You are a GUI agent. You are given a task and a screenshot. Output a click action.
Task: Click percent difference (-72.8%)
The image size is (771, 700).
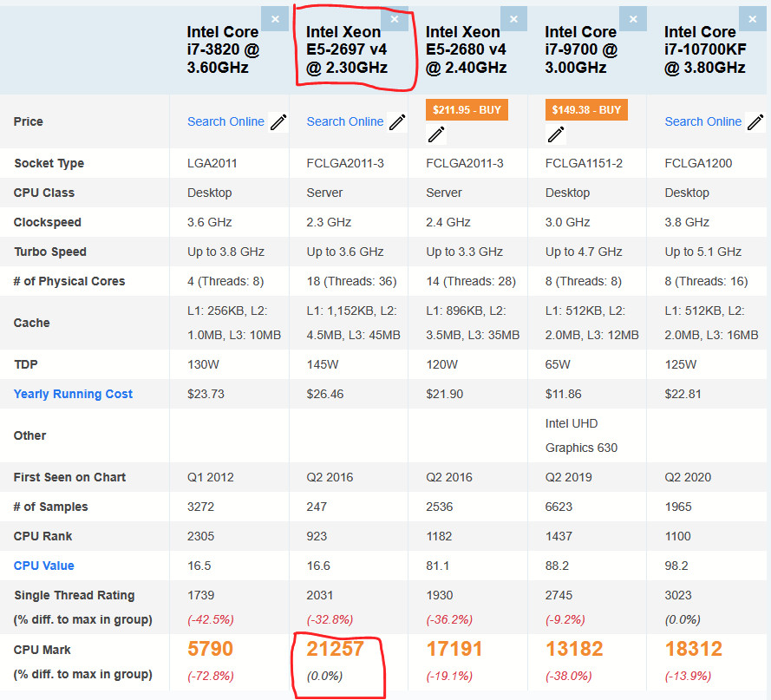(211, 676)
